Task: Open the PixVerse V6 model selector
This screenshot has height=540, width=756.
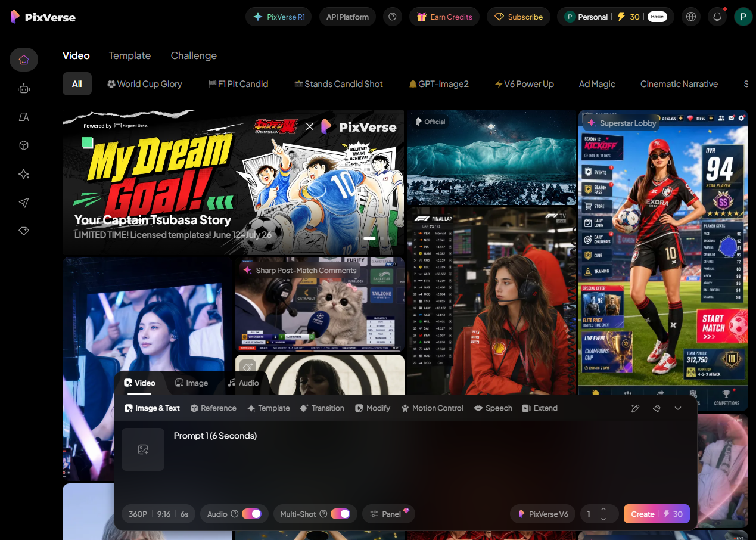Action: click(543, 514)
